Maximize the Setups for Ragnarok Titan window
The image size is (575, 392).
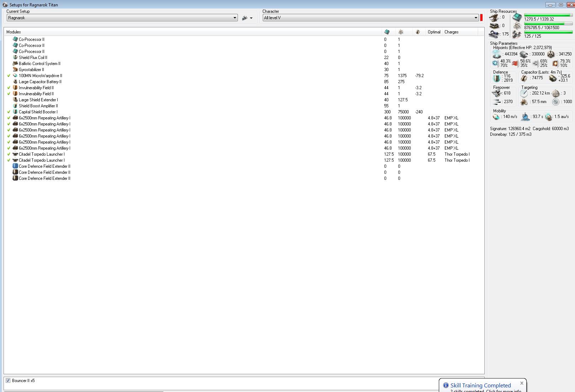point(561,5)
